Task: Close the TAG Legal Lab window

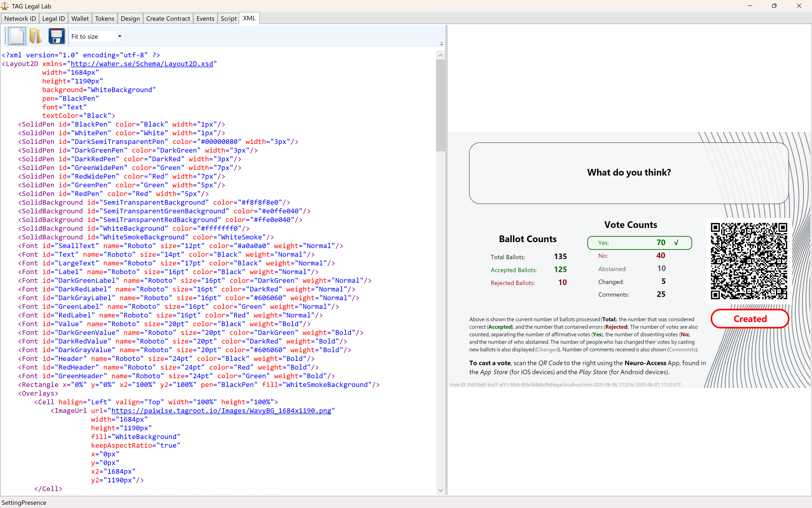Action: pos(799,6)
